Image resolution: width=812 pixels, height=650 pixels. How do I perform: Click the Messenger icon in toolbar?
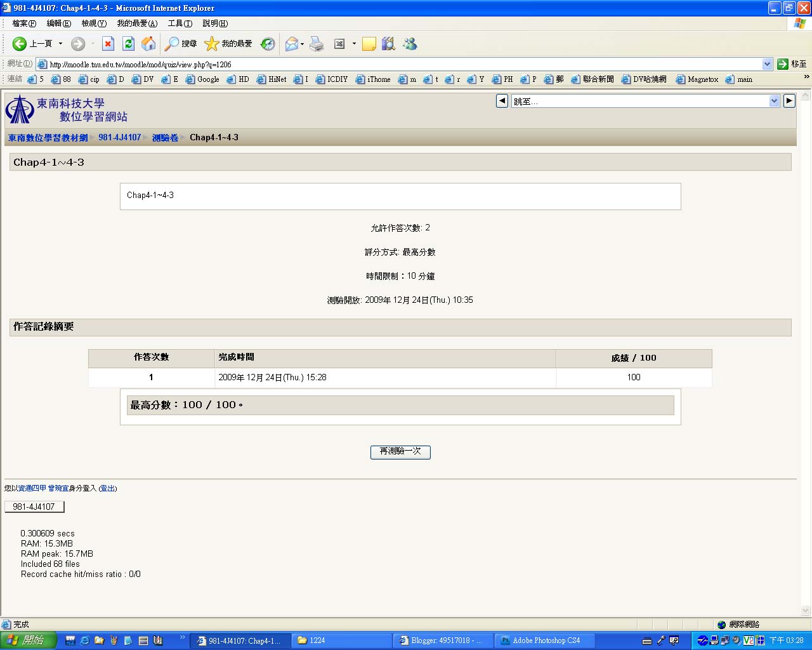pyautogui.click(x=410, y=44)
